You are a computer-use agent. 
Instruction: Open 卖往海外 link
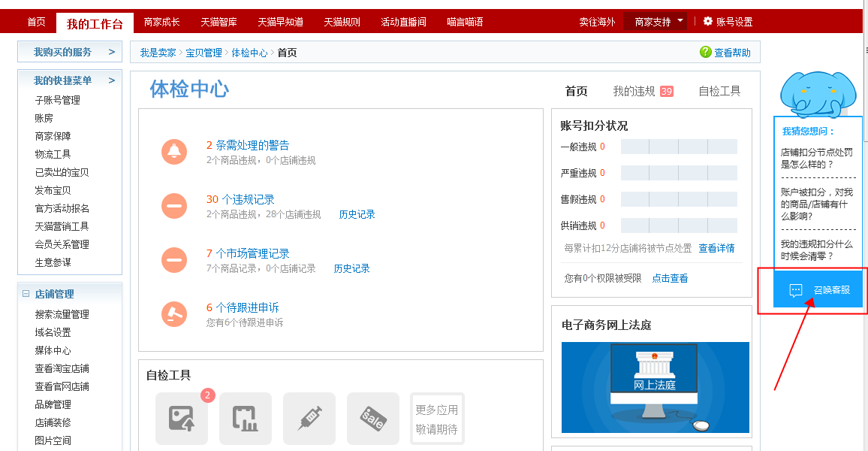click(597, 22)
